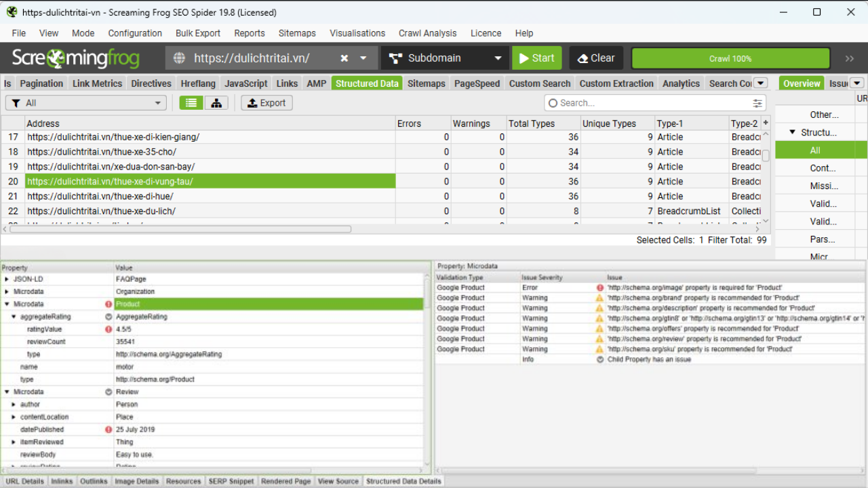This screenshot has width=868, height=488.
Task: Switch to list view mode
Action: 192,103
